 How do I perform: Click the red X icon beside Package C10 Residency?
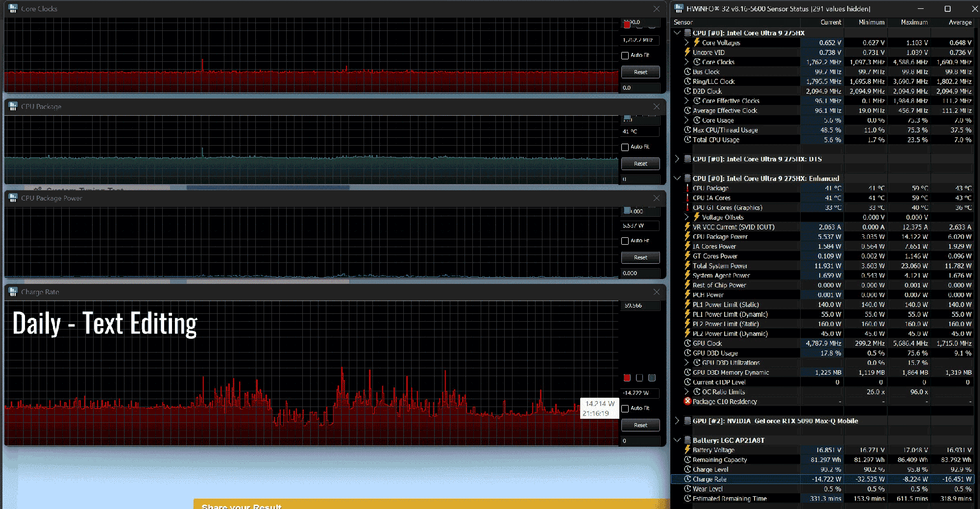coord(687,401)
